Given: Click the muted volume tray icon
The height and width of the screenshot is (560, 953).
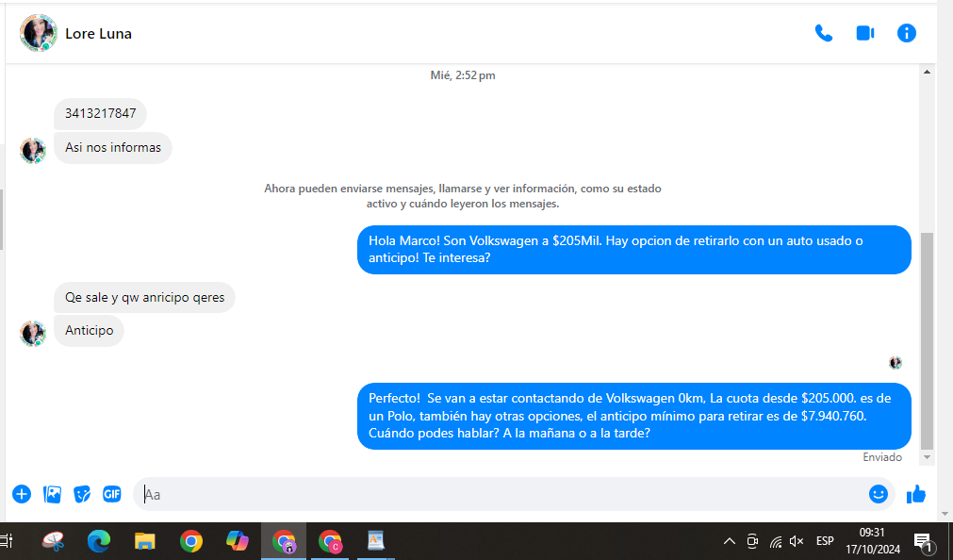Looking at the screenshot, I should point(797,541).
